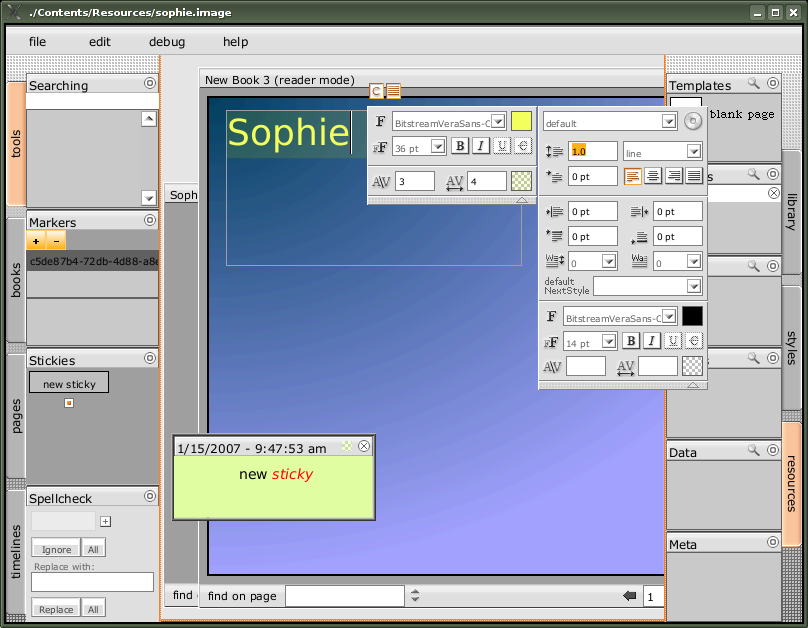Open the line spacing unit dropdown
Screen dimensions: 808x628
(x=694, y=151)
